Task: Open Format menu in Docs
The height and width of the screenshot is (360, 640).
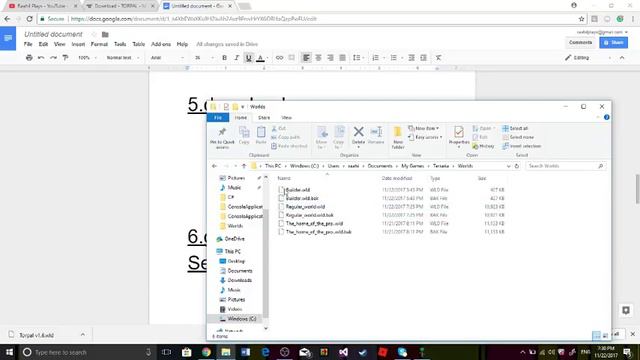Action: tap(99, 44)
